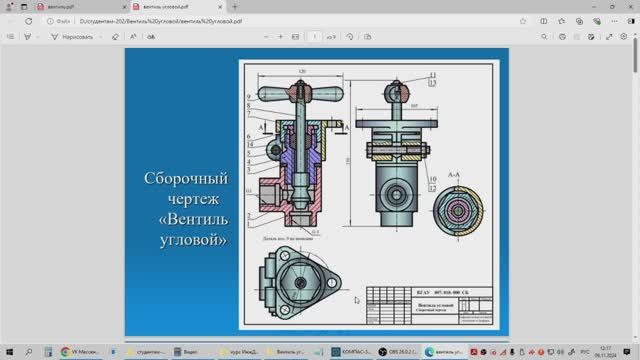Print the PDF document
The height and width of the screenshot is (360, 640).
click(x=562, y=37)
